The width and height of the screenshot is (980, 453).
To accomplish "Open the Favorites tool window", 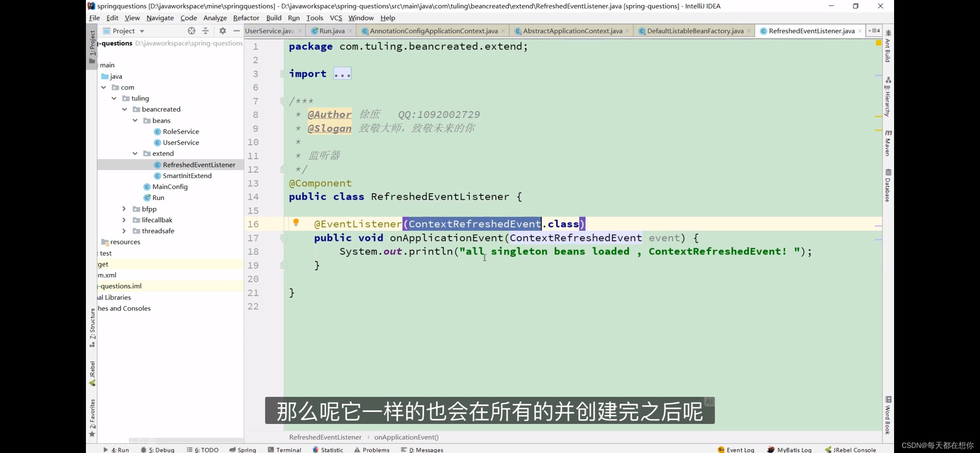I will pos(92,418).
